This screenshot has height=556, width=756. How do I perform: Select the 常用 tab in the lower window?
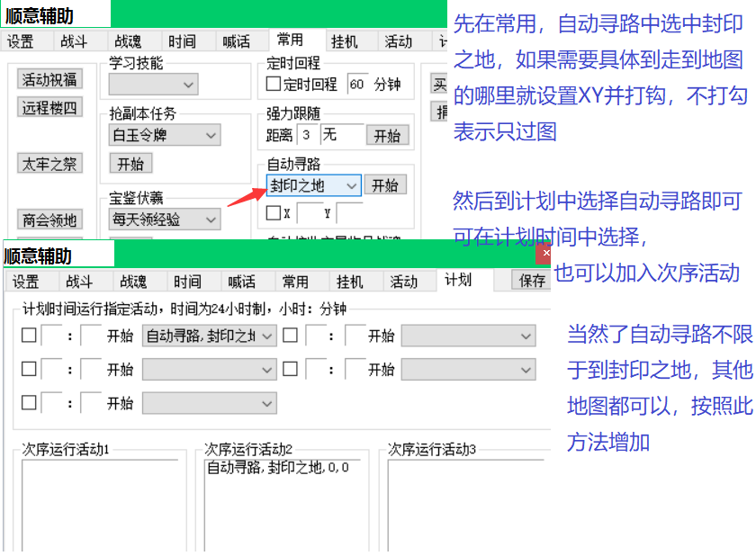coord(296,282)
